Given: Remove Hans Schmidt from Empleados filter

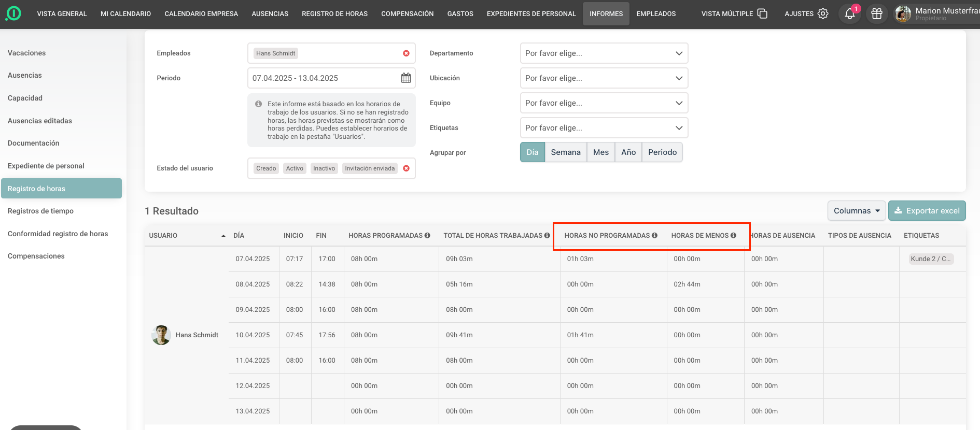Looking at the screenshot, I should coord(406,53).
